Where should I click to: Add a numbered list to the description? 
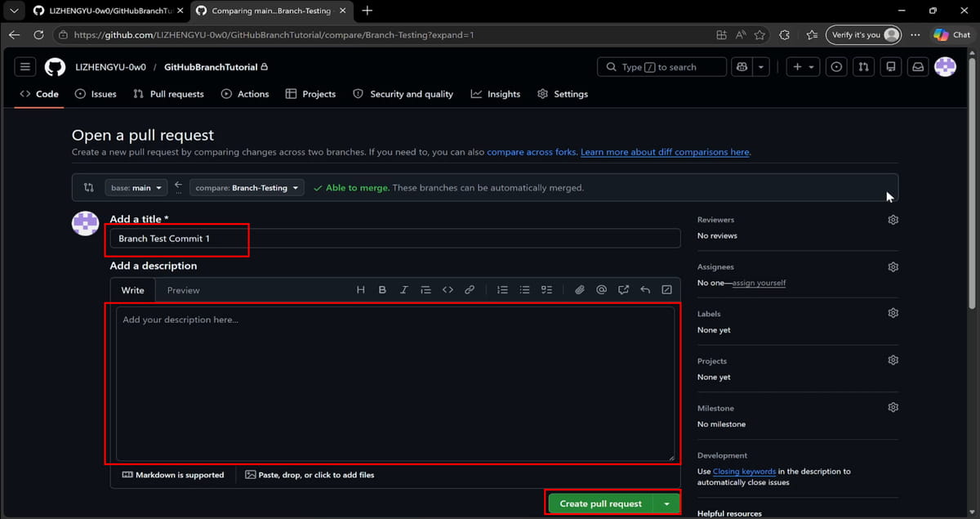[501, 289]
